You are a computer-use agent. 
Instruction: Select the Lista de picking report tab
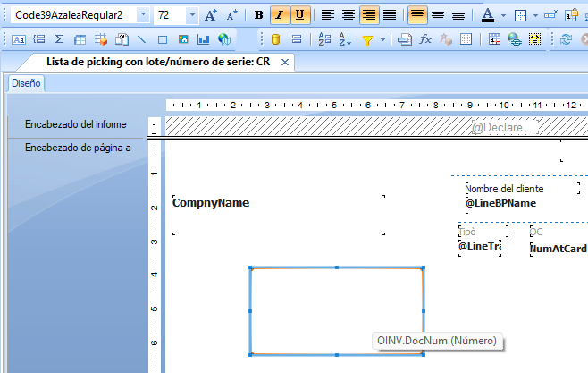point(158,62)
